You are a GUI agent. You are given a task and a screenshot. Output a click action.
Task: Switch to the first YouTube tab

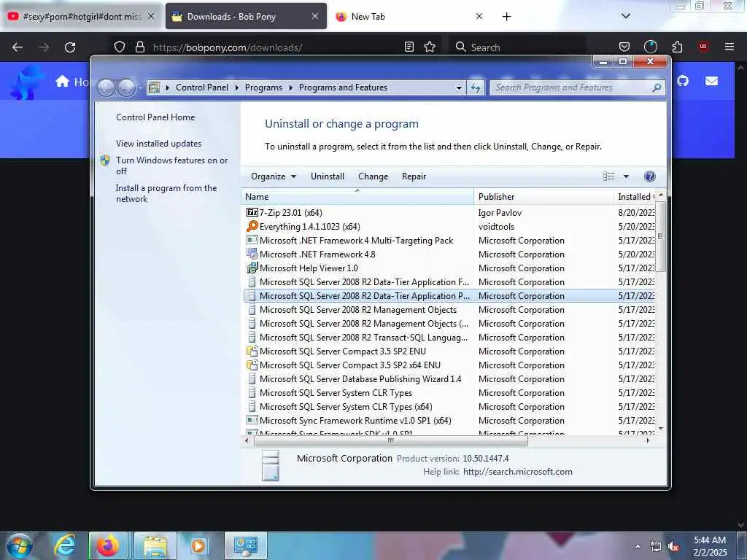coord(82,16)
